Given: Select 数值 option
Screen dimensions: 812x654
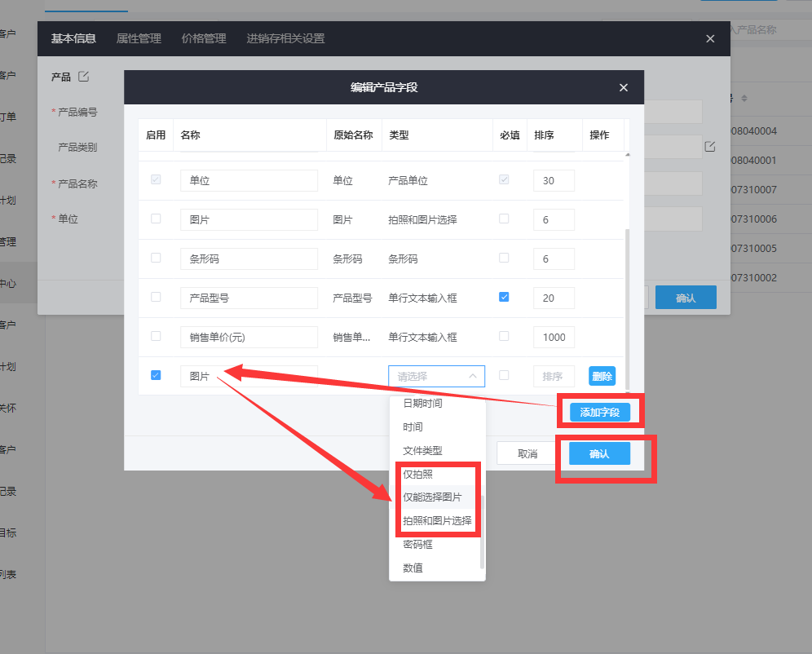Looking at the screenshot, I should pyautogui.click(x=437, y=568).
